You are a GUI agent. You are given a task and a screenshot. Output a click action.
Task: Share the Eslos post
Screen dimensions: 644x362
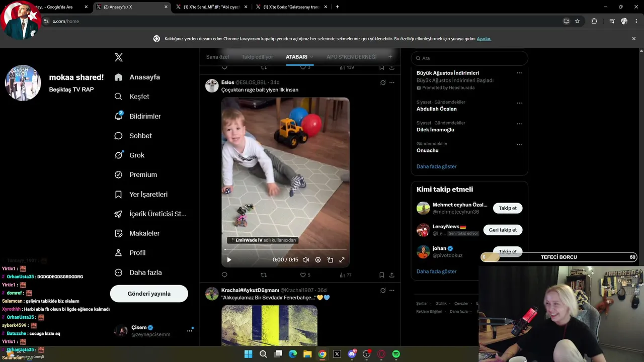[x=392, y=275]
